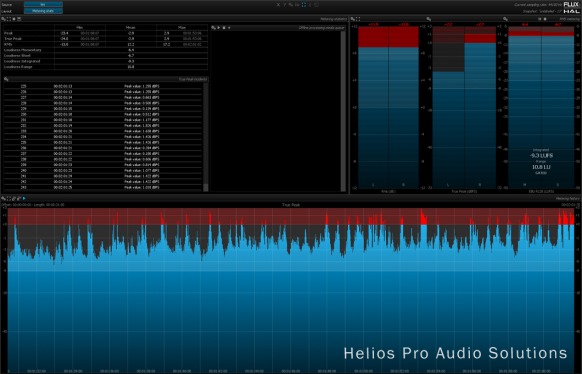Stop the offline processing media queue
The image size is (582, 374).
click(x=224, y=28)
